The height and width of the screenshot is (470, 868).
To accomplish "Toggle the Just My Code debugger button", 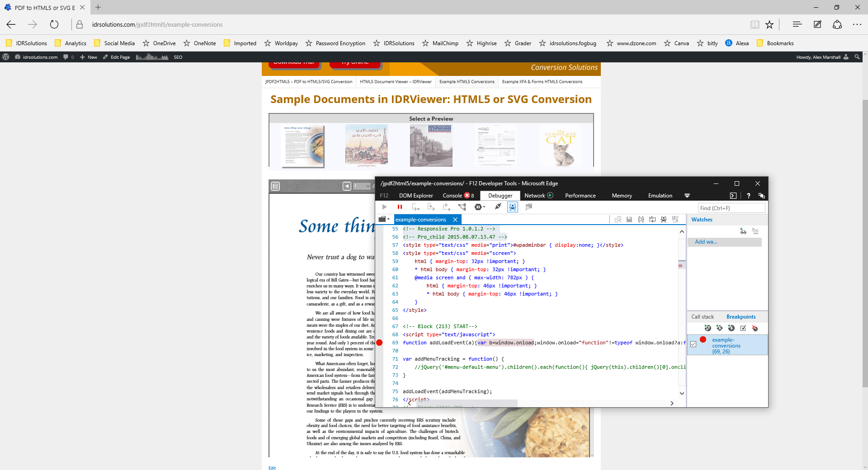I will tap(512, 207).
